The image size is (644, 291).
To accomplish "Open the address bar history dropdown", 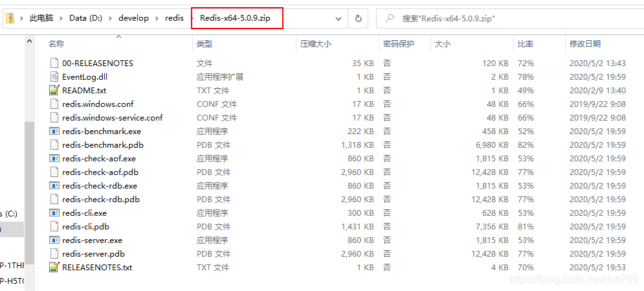I will (339, 19).
